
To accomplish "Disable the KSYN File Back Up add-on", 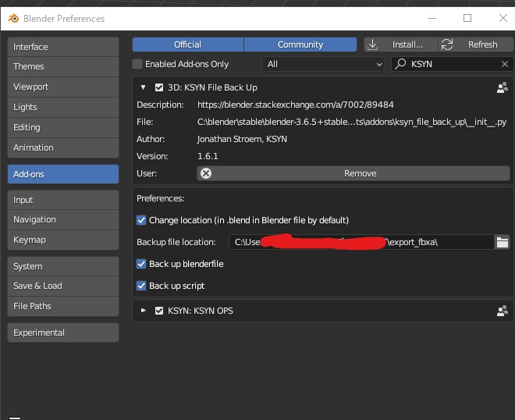I will (159, 87).
